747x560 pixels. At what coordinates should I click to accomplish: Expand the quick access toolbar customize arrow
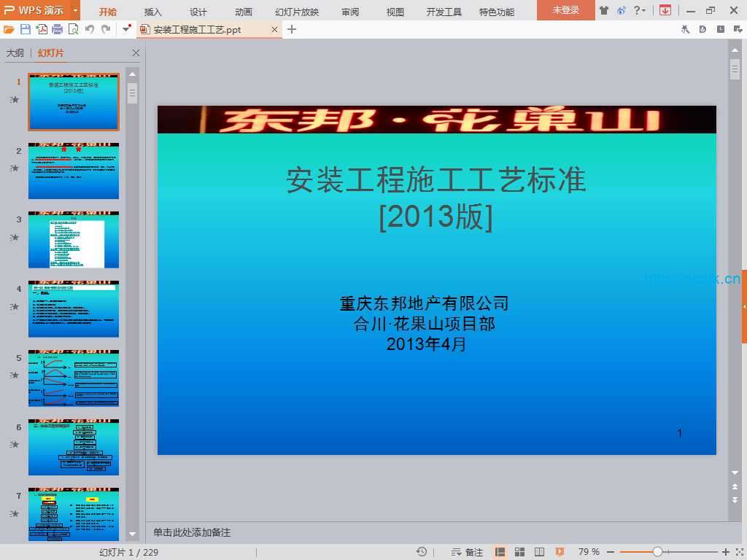(127, 29)
